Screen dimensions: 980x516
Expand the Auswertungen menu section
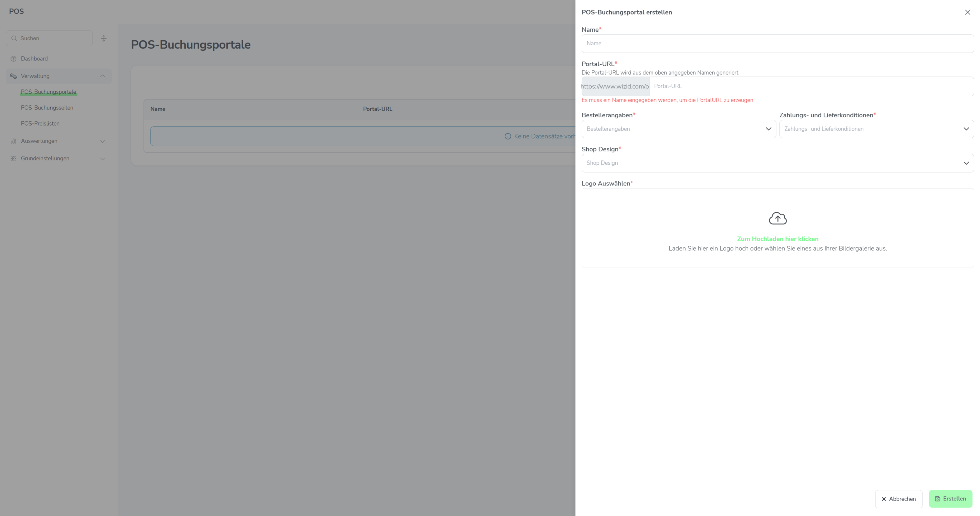click(x=102, y=141)
